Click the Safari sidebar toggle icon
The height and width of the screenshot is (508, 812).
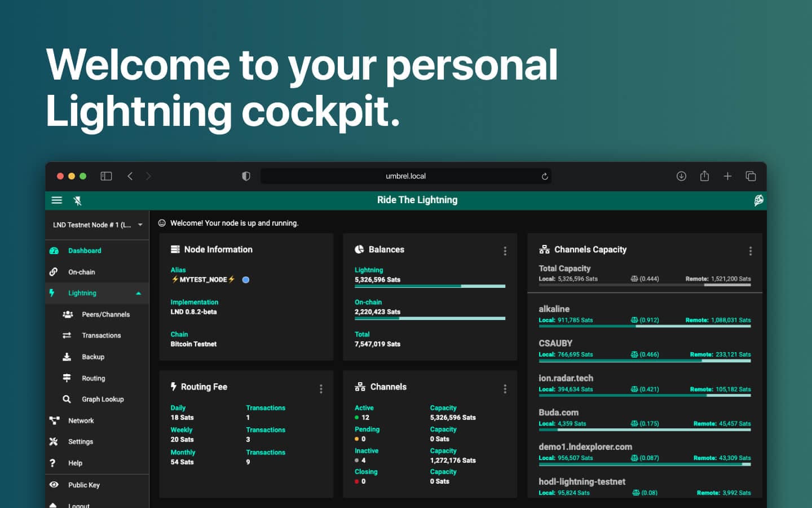[106, 176]
